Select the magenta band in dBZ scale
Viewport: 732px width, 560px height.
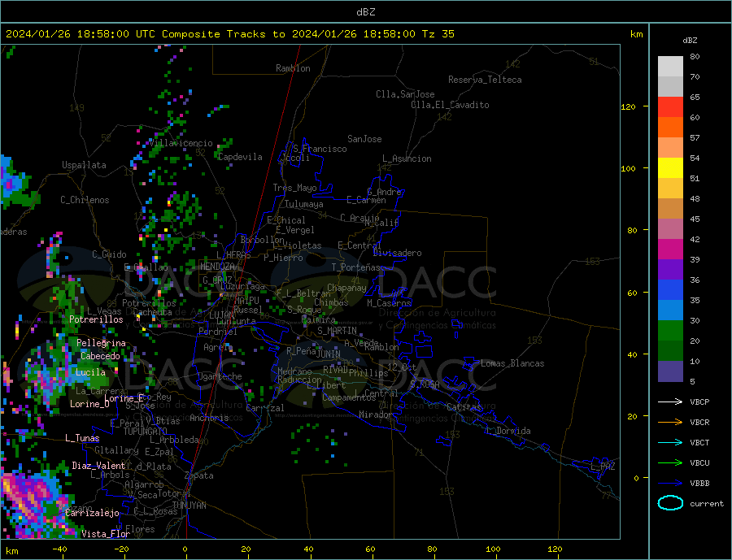(670, 250)
